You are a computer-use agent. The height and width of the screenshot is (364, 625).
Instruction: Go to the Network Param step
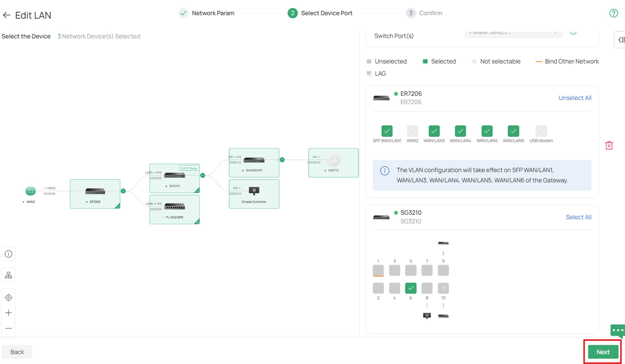point(212,13)
